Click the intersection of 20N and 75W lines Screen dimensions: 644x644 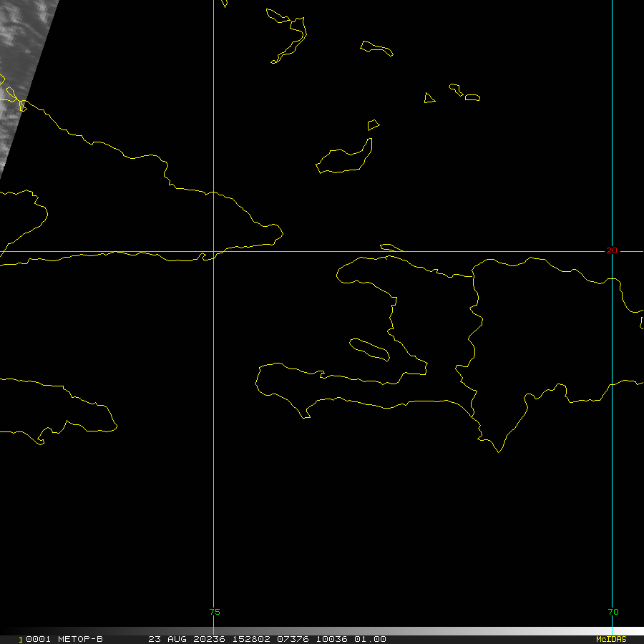214,251
